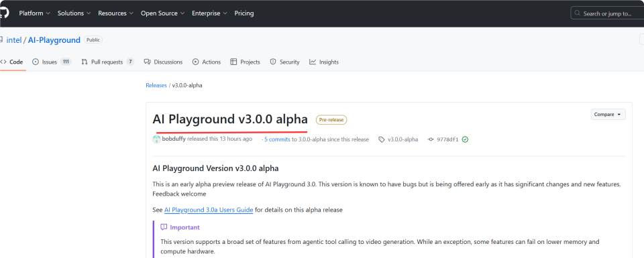Viewport: 644px width, 258px height.
Task: Open the Code tab
Action: coord(11,62)
